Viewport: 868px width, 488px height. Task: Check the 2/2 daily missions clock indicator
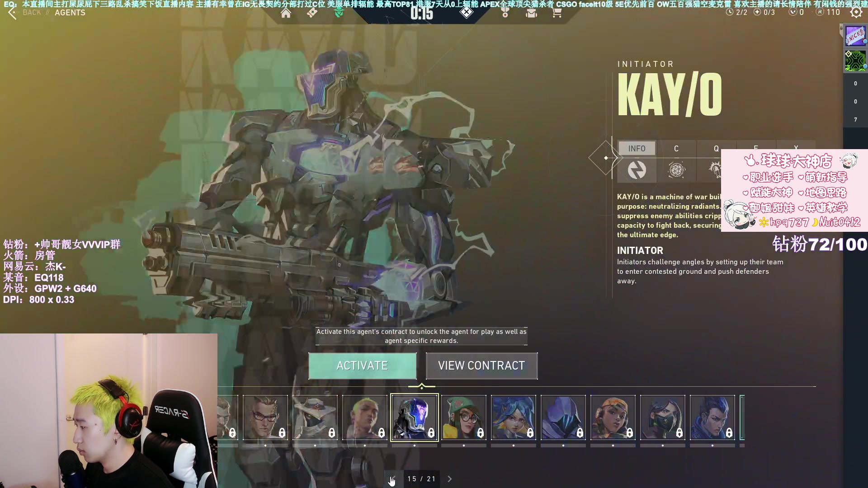736,12
